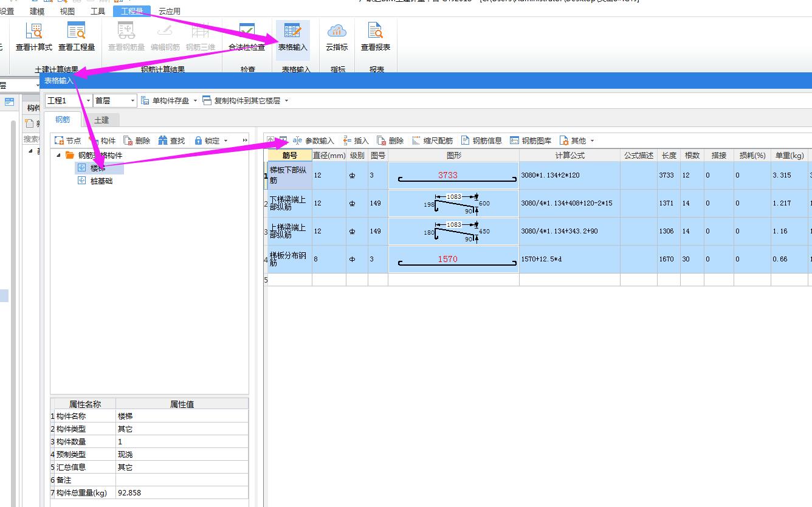This screenshot has width=812, height=507.
Task: Open 查看工程量 tool in the ribbon
Action: tap(77, 36)
